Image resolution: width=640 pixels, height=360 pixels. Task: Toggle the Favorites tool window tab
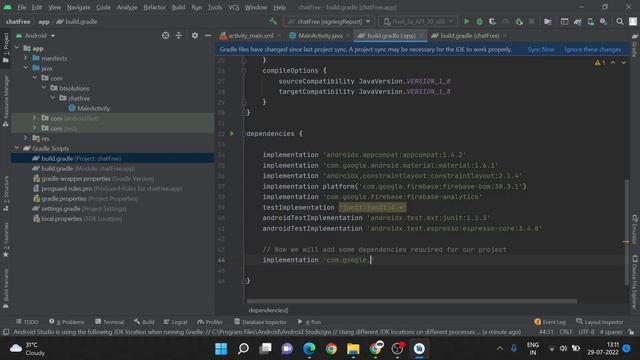click(6, 240)
